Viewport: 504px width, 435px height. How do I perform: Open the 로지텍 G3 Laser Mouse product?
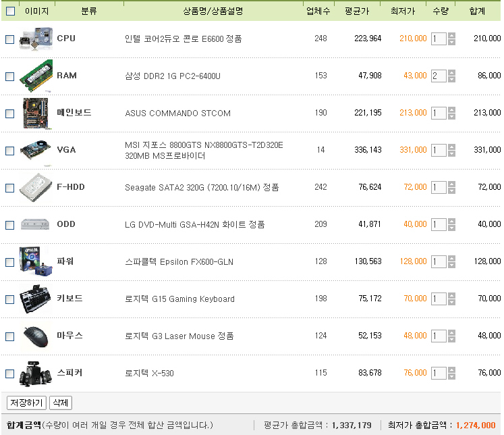[x=179, y=336]
